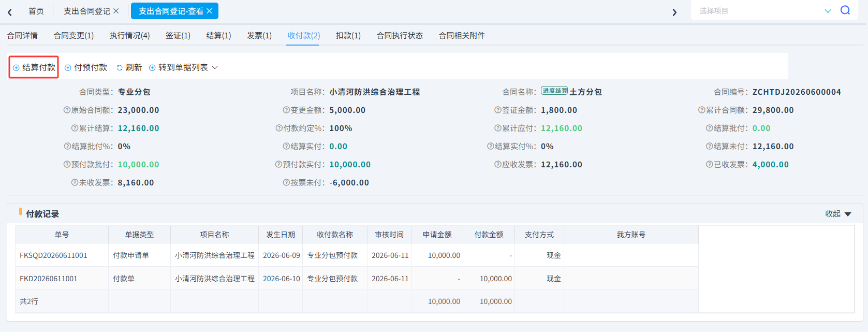Click help icon next to 原始合同额

67,110
